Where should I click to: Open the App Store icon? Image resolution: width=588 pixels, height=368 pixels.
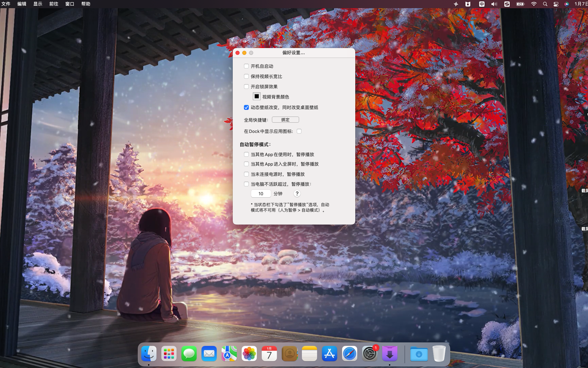coord(329,354)
